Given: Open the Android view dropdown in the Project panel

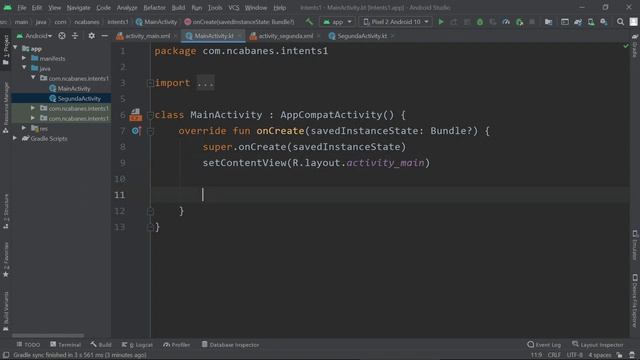Looking at the screenshot, I should coord(34,36).
